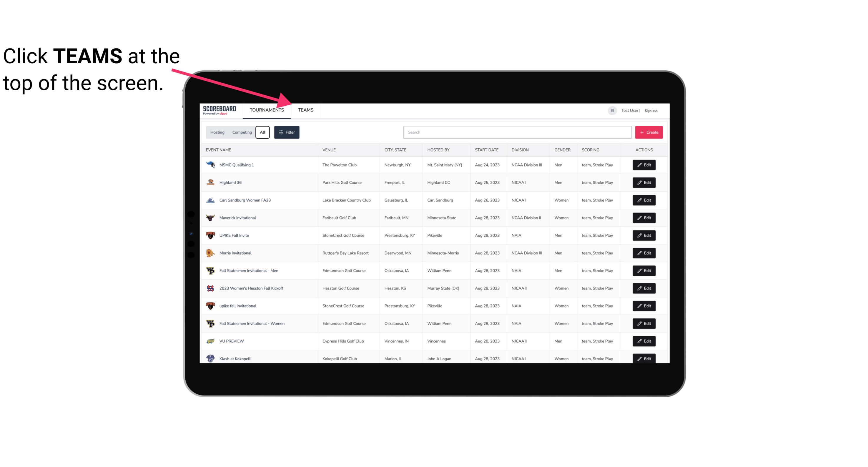Toggle the Competing filter button
Image resolution: width=868 pixels, height=467 pixels.
click(241, 132)
